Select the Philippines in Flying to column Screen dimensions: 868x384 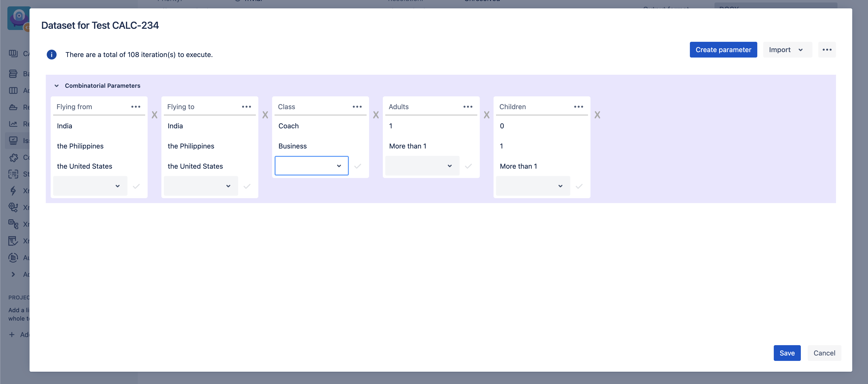point(191,146)
